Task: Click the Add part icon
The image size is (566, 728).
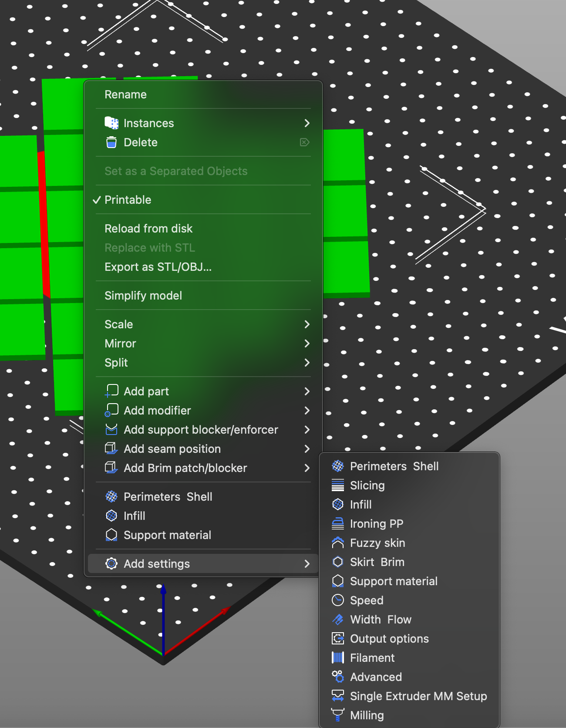Action: pyautogui.click(x=111, y=391)
